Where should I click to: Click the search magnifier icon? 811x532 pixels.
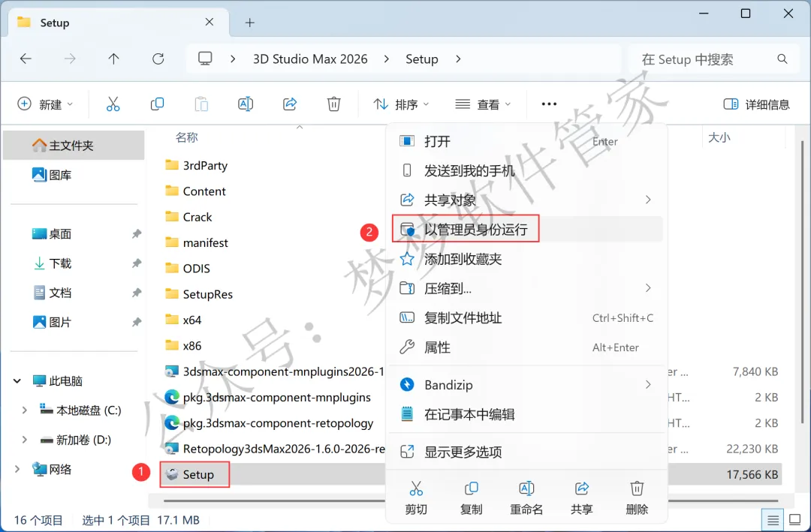pos(782,59)
